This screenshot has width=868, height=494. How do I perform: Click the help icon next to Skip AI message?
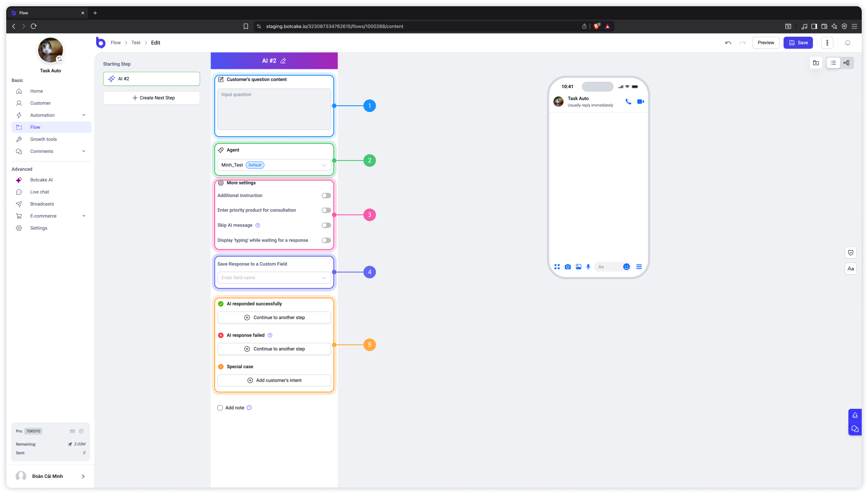pyautogui.click(x=258, y=225)
